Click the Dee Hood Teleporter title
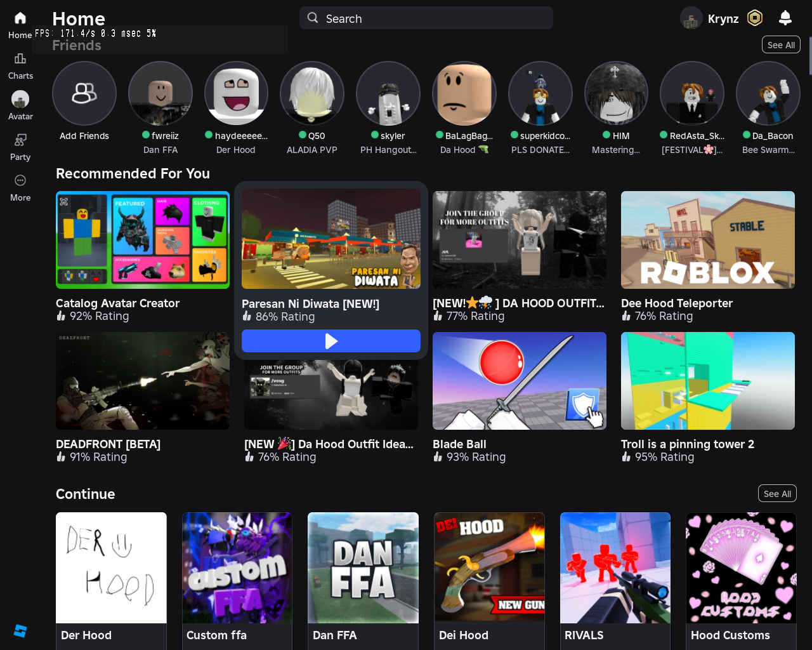The height and width of the screenshot is (650, 812). pos(677,303)
